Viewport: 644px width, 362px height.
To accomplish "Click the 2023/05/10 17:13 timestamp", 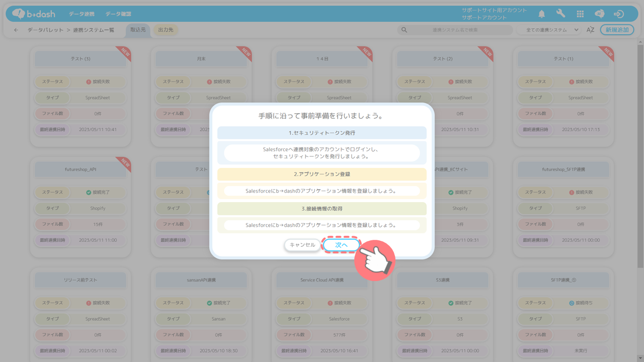I will click(581, 130).
